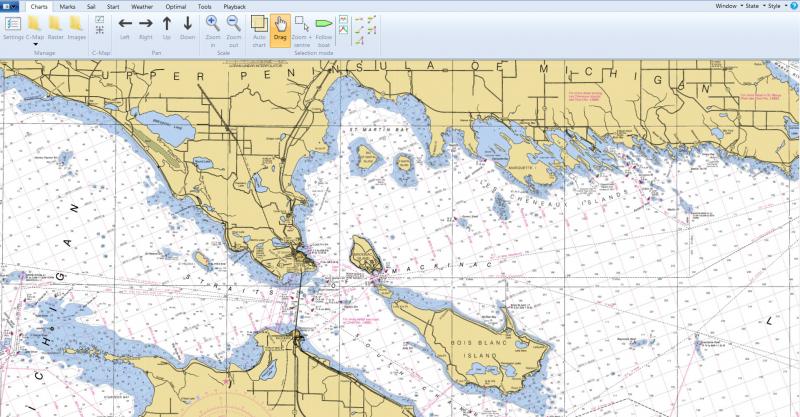Viewport: 800px width, 417px height.
Task: Pan the chart Down
Action: coord(187,26)
